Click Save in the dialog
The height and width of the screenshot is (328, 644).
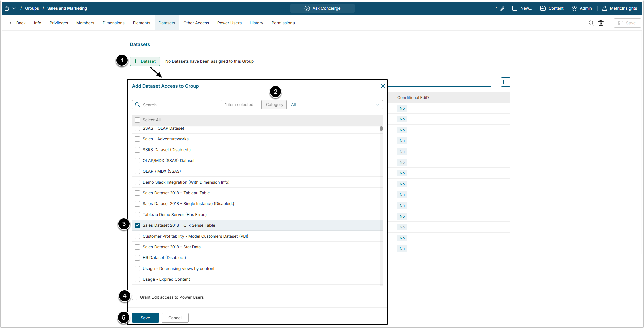tap(145, 318)
